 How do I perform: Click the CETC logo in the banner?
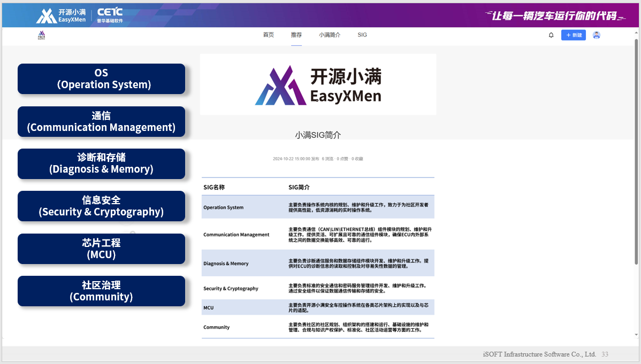point(110,15)
